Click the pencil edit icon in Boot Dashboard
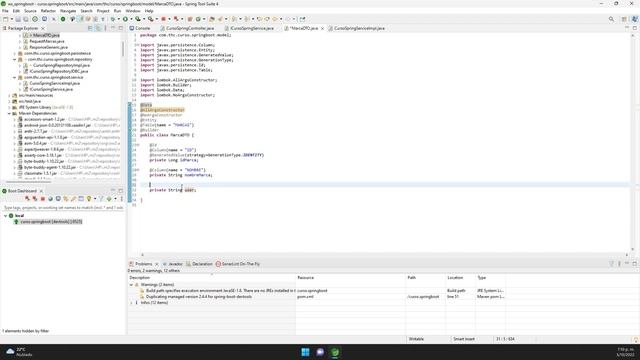640x360 pixels. (x=73, y=199)
